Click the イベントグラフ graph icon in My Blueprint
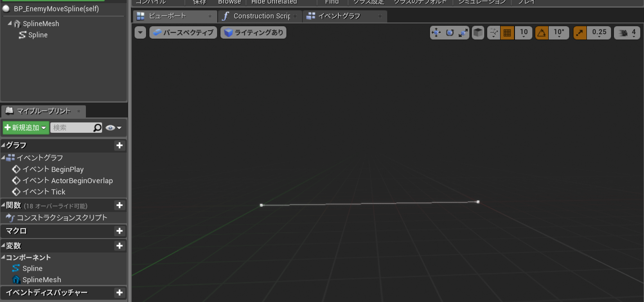The image size is (644, 302). (10, 158)
